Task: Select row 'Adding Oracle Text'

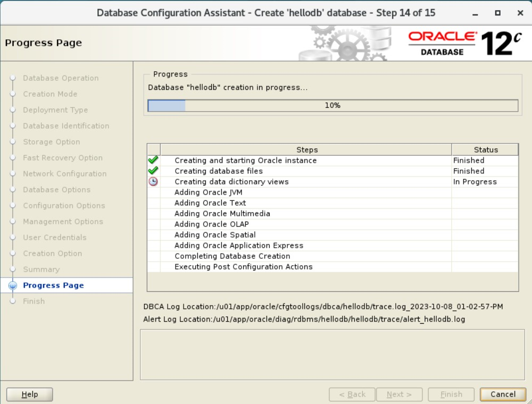Action: click(x=332, y=203)
